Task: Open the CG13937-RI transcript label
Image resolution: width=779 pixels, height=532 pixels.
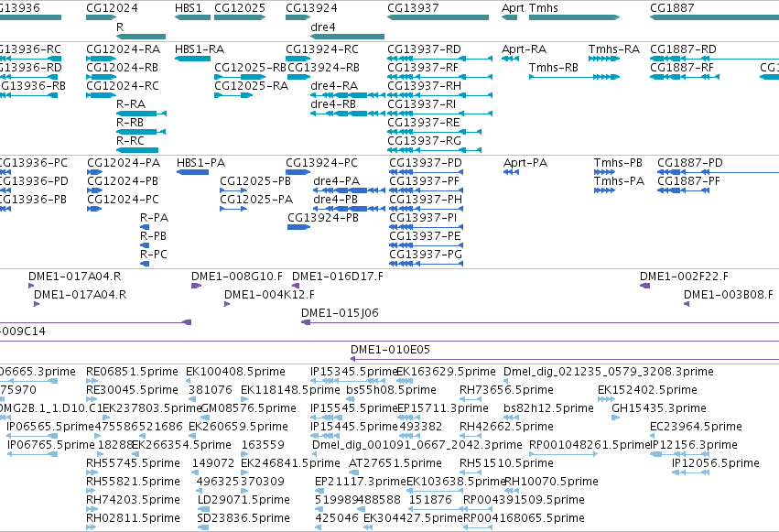Action: click(422, 104)
